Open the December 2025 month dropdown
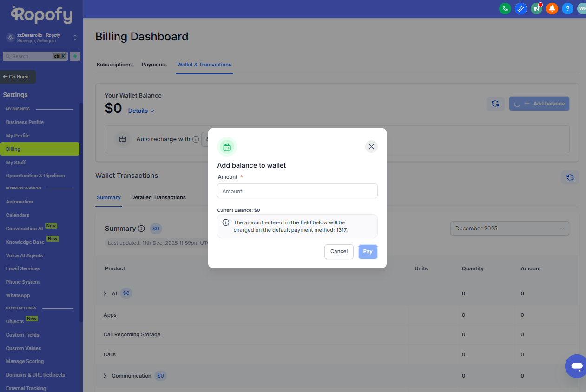This screenshot has width=586, height=392. click(509, 229)
